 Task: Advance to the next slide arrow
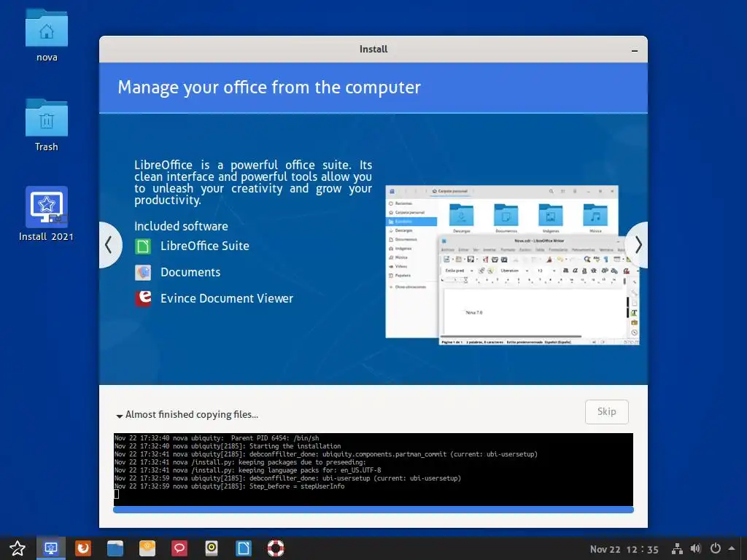(x=638, y=245)
